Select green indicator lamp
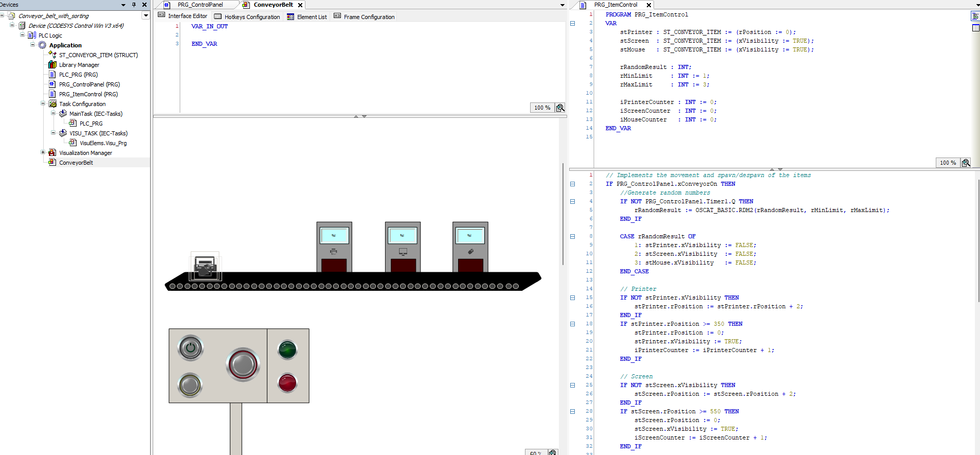This screenshot has width=980, height=455. [x=287, y=349]
